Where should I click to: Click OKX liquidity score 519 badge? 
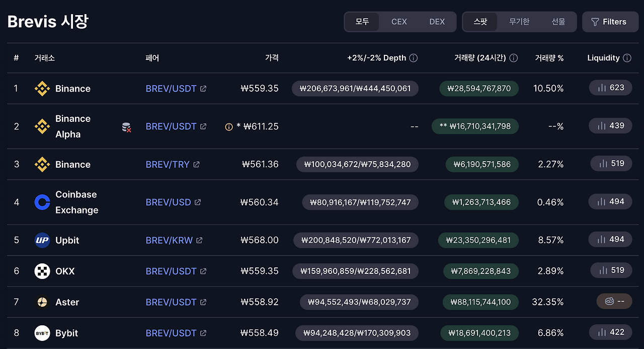tap(611, 270)
